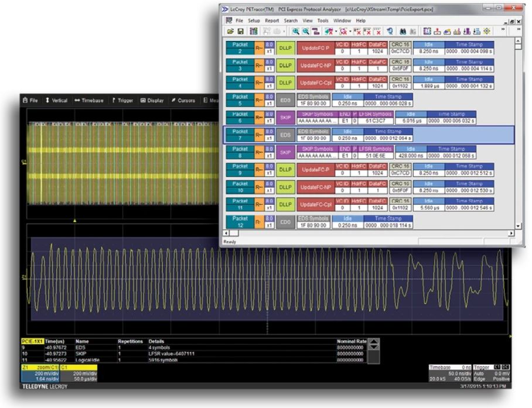Image resolution: width=532 pixels, height=408 pixels.
Task: Click the PETracer horizontal scrollbar left arrow
Action: 226,233
